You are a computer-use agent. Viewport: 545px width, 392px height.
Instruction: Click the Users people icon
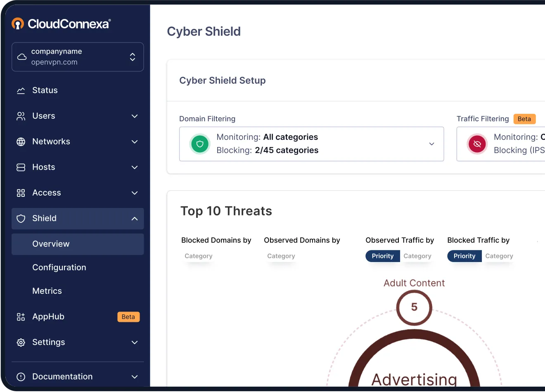(21, 116)
